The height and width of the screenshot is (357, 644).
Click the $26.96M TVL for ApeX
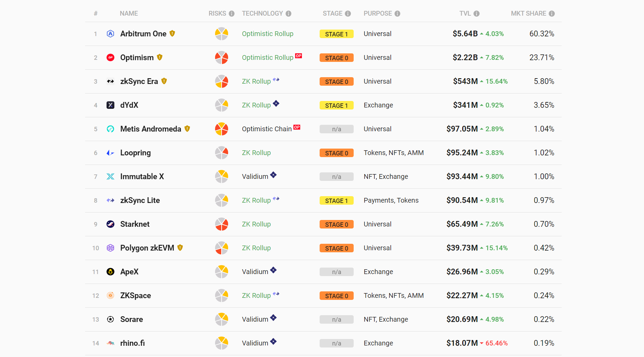tap(462, 272)
